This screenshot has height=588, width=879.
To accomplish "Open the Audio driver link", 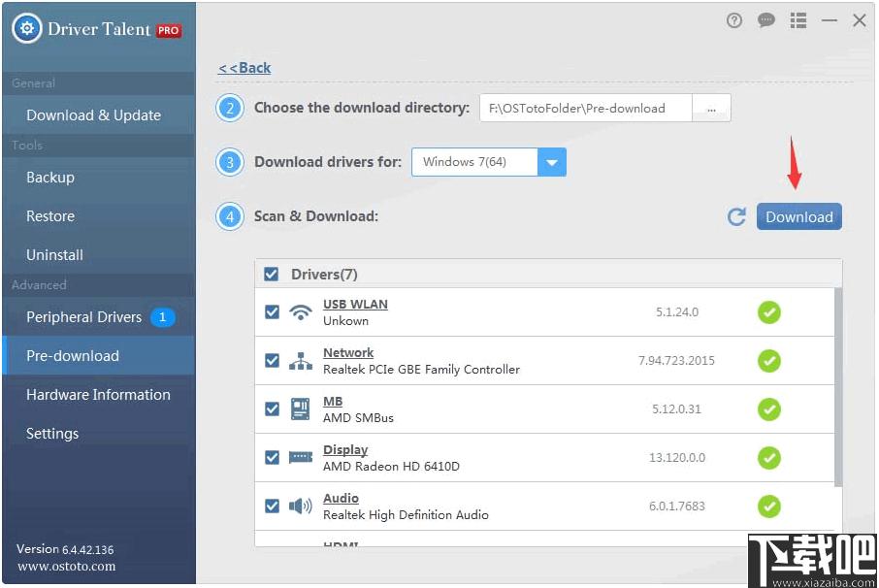I will (341, 499).
